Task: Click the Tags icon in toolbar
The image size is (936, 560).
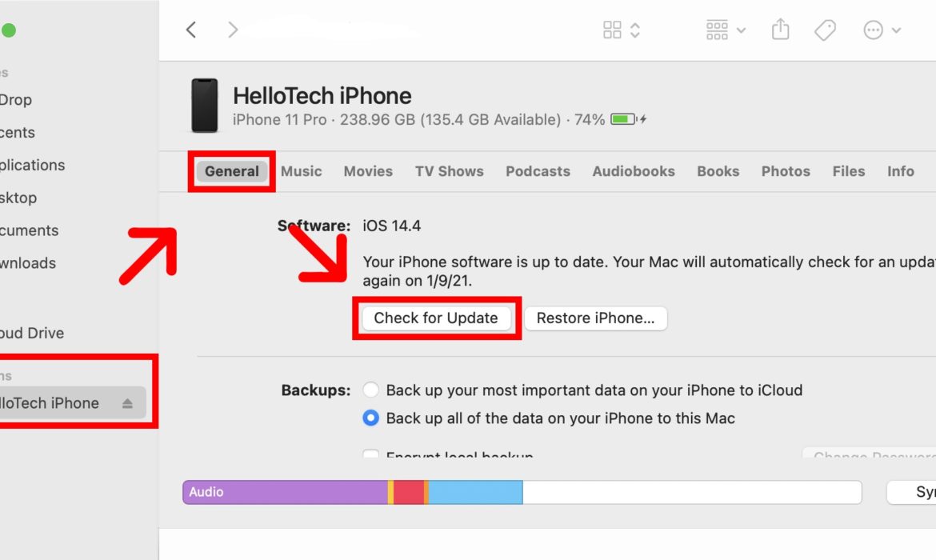Action: pos(825,30)
